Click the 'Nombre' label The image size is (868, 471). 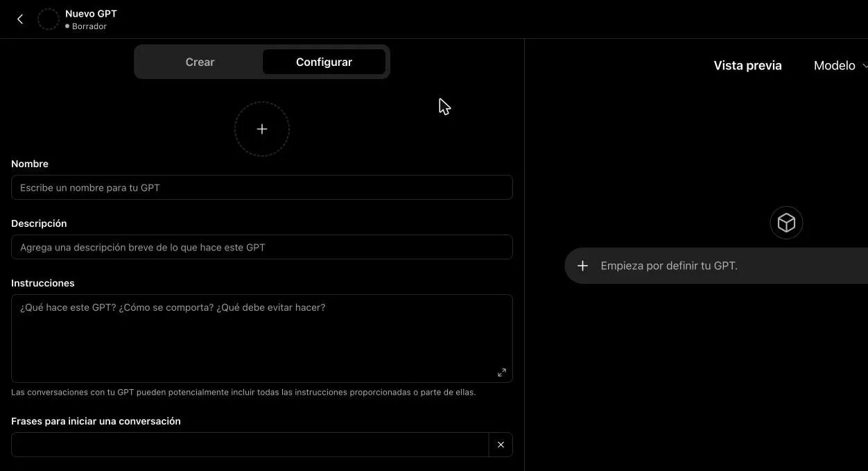(30, 164)
